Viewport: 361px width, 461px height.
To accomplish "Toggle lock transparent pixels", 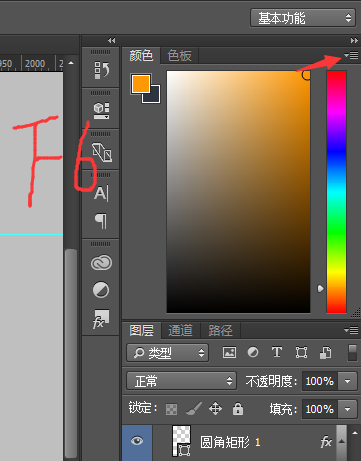I will click(x=171, y=409).
